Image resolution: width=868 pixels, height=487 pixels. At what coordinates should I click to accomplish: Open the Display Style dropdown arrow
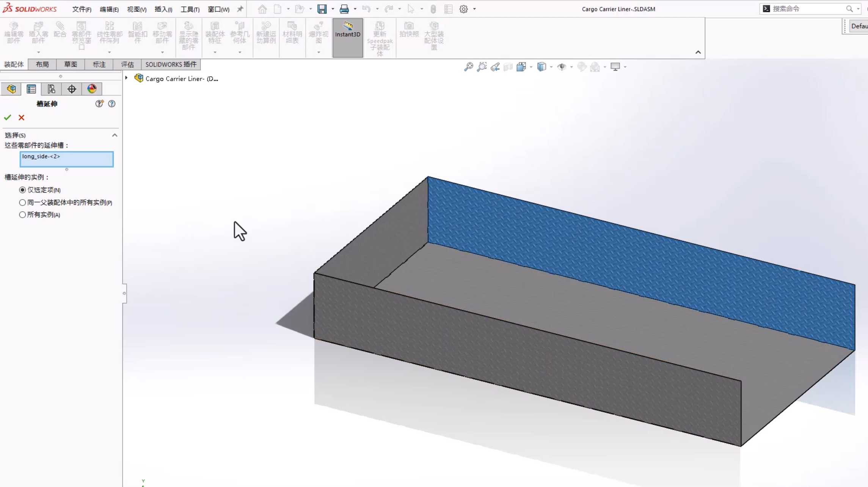(x=551, y=67)
